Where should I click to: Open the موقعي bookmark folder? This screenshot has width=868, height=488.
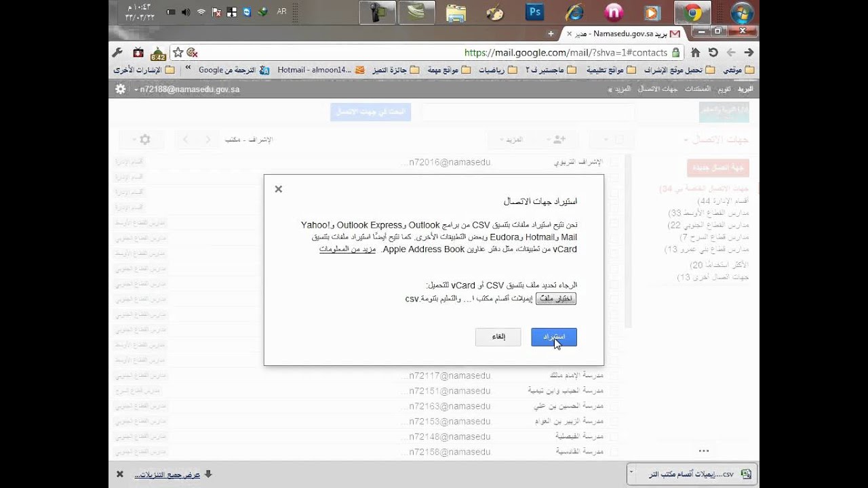[738, 70]
